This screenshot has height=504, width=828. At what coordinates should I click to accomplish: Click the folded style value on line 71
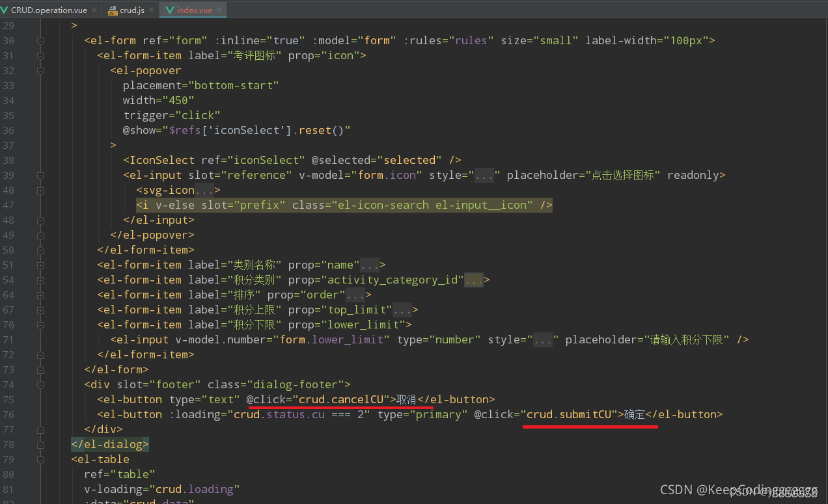[x=543, y=339]
